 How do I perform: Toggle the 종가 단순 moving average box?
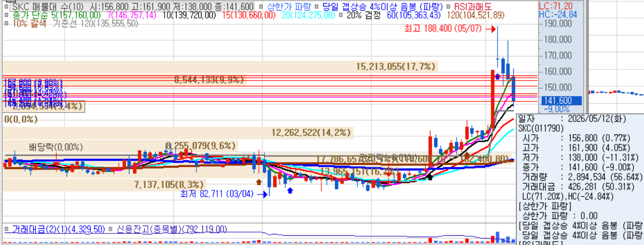6,15
